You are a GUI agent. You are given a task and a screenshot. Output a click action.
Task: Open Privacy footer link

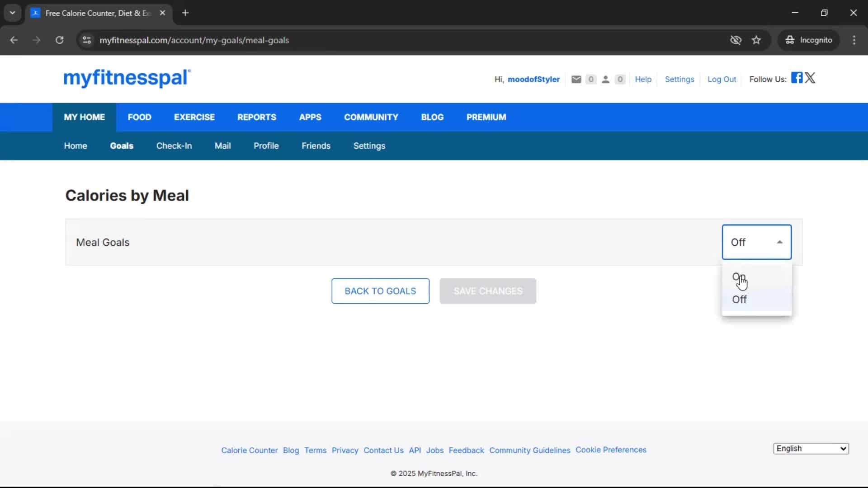[345, 450]
